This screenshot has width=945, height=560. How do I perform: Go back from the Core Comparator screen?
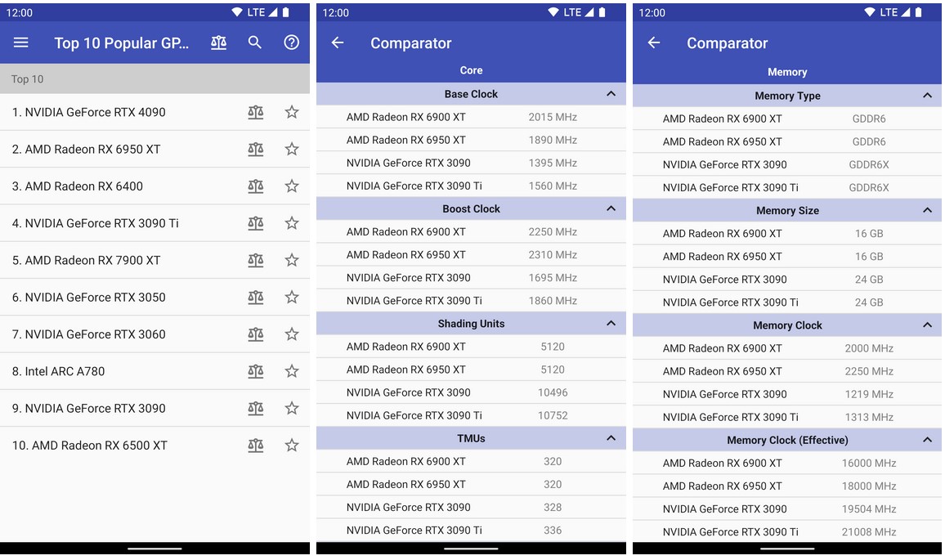[338, 43]
